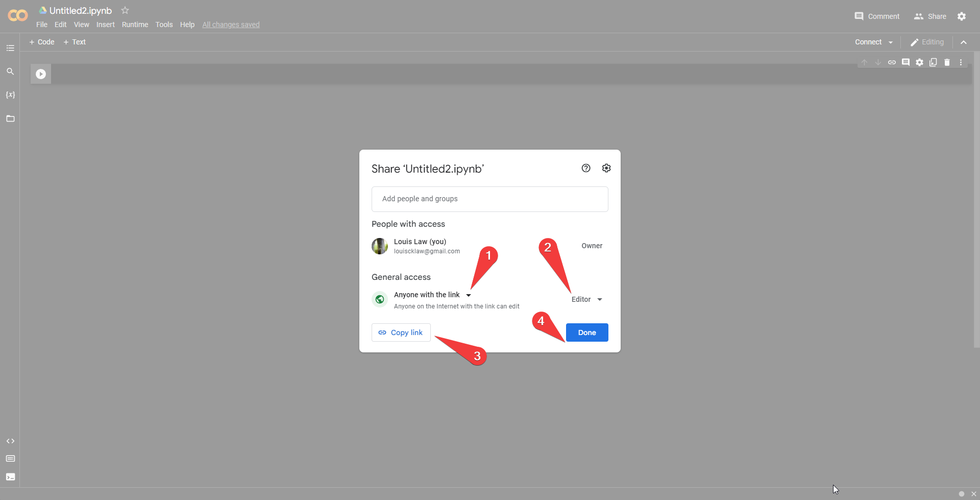Expand the Connect runtime dropdown arrow
Image resolution: width=980 pixels, height=500 pixels.
tap(891, 42)
